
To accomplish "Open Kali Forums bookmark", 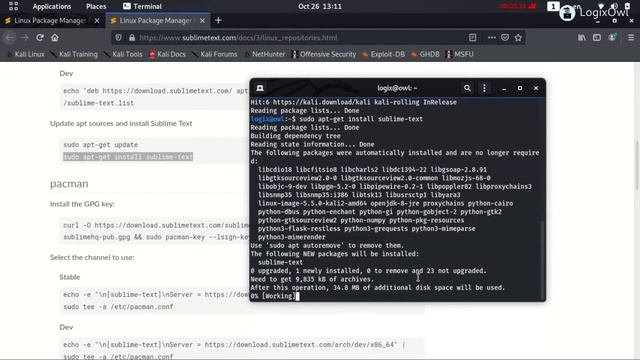I will pyautogui.click(x=214, y=54).
